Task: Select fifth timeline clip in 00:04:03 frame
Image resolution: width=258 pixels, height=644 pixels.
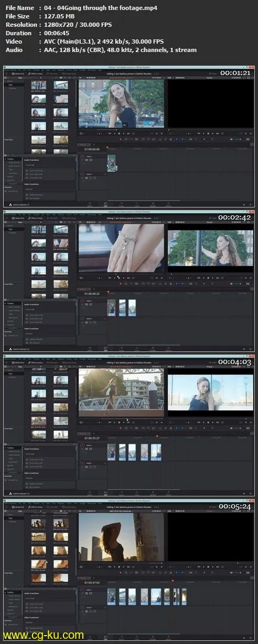Action: pos(156,452)
